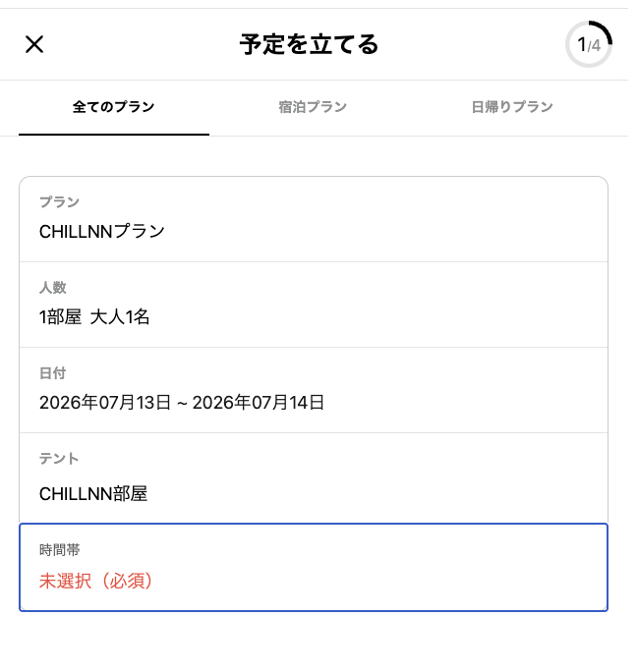Click the 1部屋 大人1名 value text
Image resolution: width=638 pixels, height=672 pixels.
(x=94, y=317)
